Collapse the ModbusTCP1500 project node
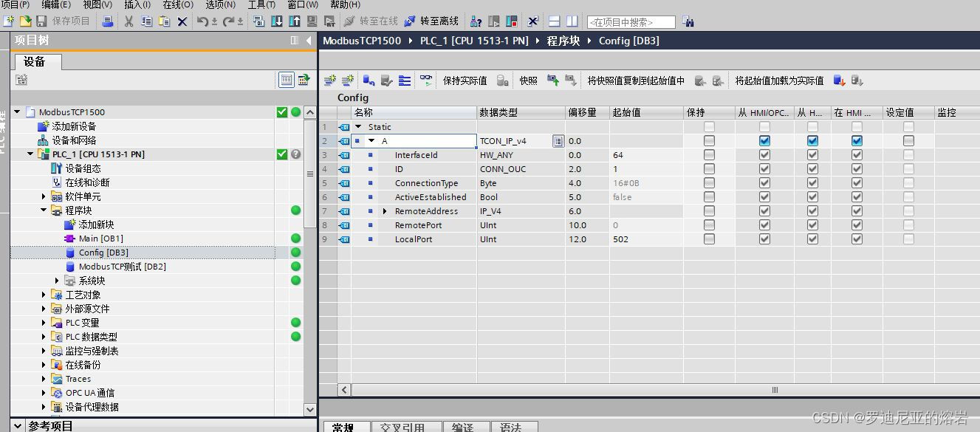This screenshot has width=980, height=432. pyautogui.click(x=17, y=112)
